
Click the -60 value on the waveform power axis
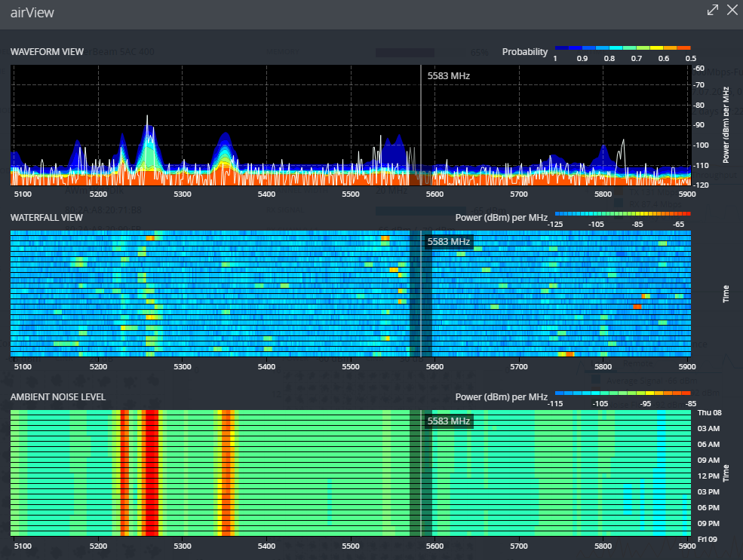point(699,67)
